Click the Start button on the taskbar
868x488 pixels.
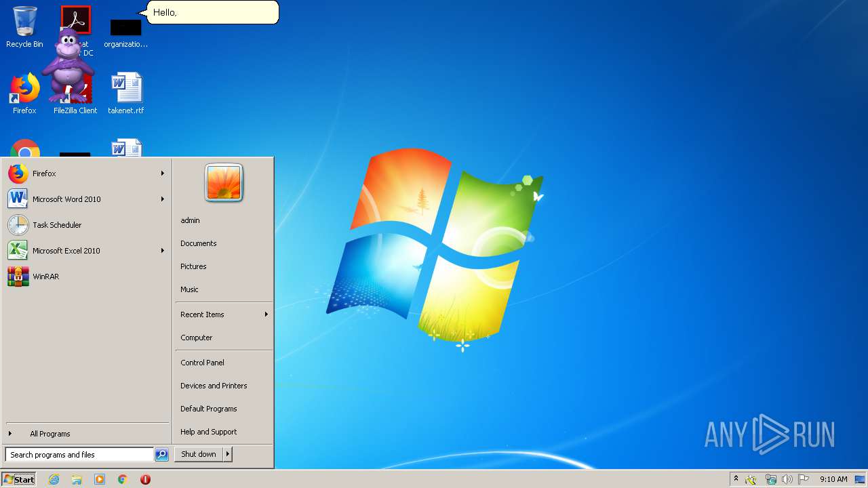(19, 479)
